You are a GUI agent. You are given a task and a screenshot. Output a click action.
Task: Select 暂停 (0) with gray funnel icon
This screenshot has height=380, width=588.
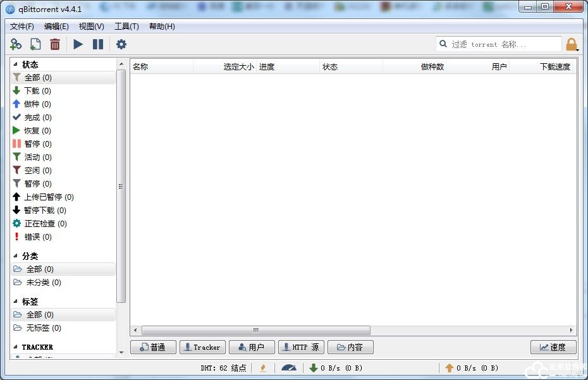63,183
